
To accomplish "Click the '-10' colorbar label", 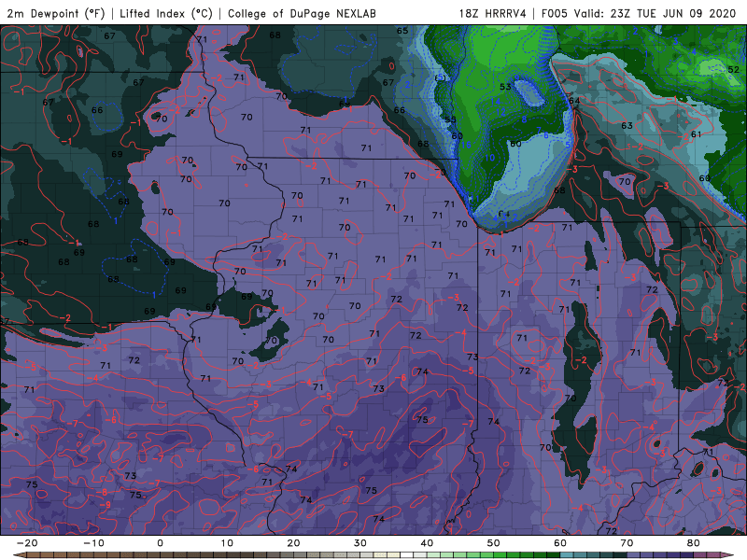I will [x=93, y=543].
